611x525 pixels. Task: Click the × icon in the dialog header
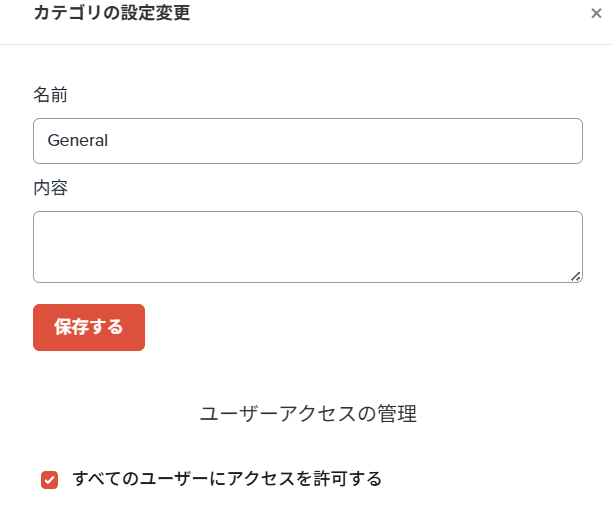(596, 14)
